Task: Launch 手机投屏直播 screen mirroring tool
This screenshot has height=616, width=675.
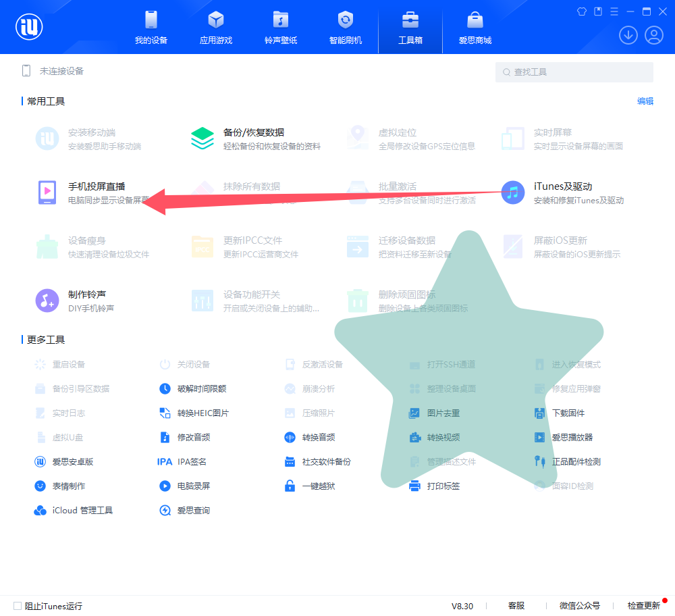Action: coord(92,192)
